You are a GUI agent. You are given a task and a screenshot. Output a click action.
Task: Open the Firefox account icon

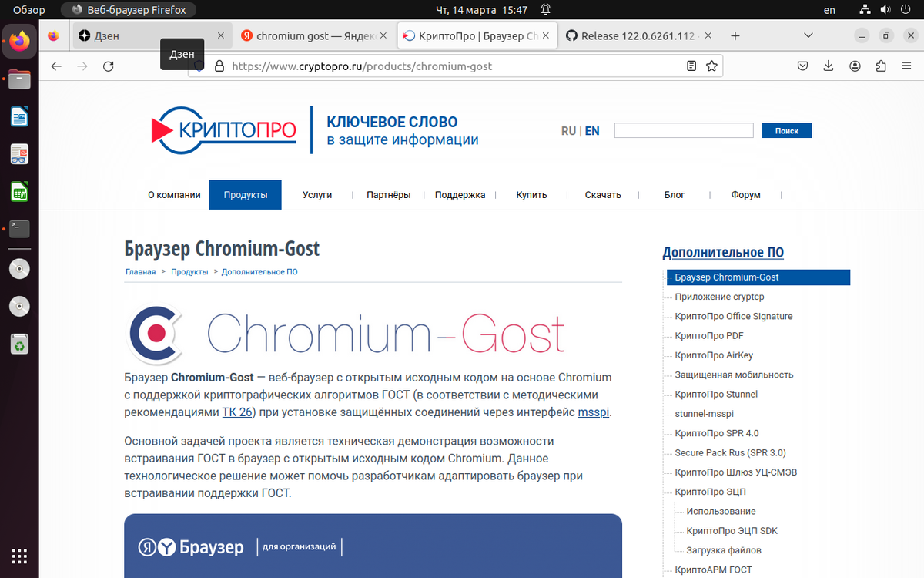tap(855, 66)
